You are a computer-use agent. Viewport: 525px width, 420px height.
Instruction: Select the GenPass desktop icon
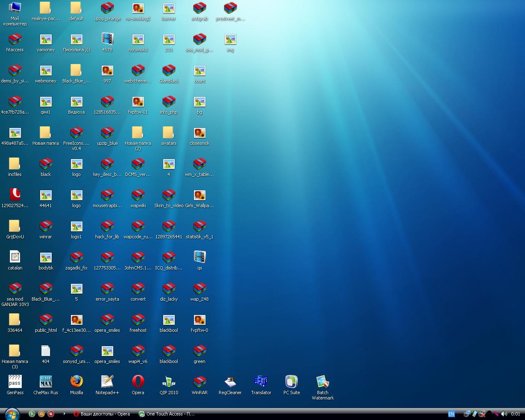pyautogui.click(x=15, y=382)
